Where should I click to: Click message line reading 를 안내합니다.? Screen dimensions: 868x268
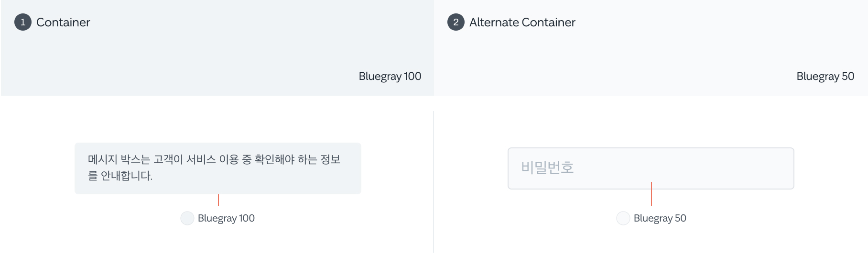(120, 176)
